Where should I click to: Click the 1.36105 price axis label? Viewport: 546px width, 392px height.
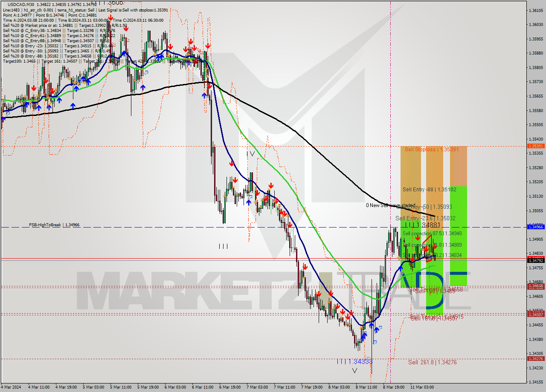pyautogui.click(x=536, y=10)
